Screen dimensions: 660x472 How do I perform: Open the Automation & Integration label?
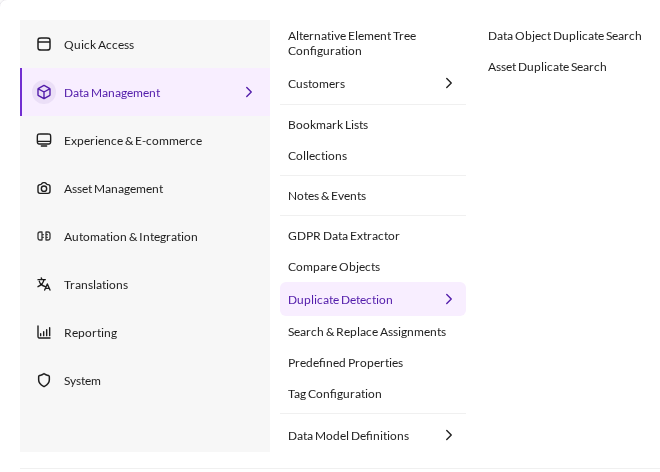coord(130,237)
